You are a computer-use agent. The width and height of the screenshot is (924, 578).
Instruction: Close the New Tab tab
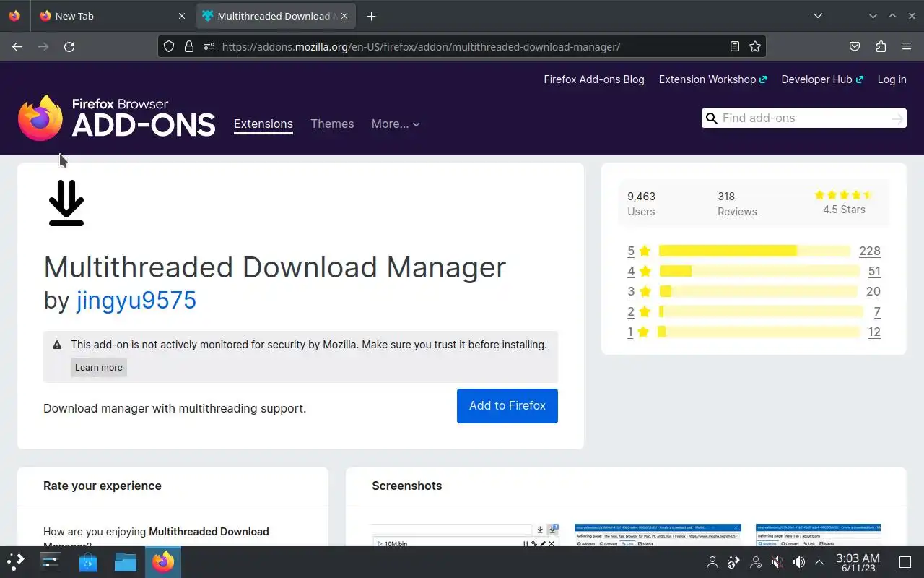pos(181,16)
